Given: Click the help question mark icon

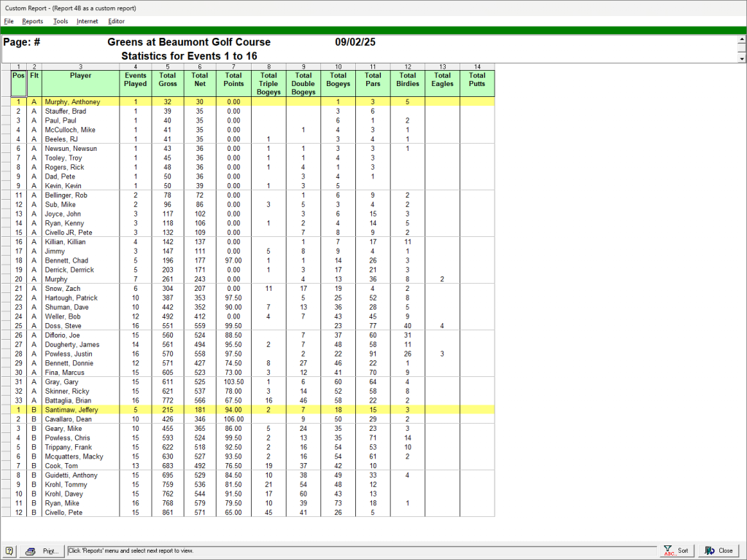Looking at the screenshot, I should (9, 551).
